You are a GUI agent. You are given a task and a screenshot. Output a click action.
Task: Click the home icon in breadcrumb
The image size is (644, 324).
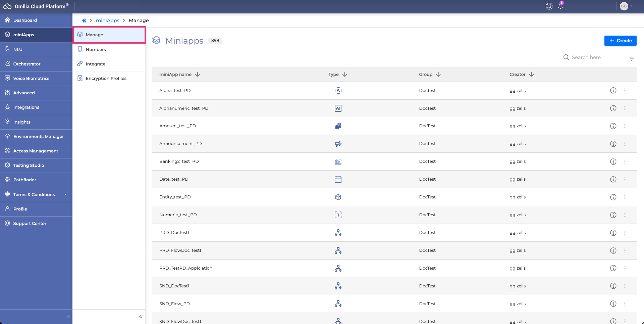[84, 20]
